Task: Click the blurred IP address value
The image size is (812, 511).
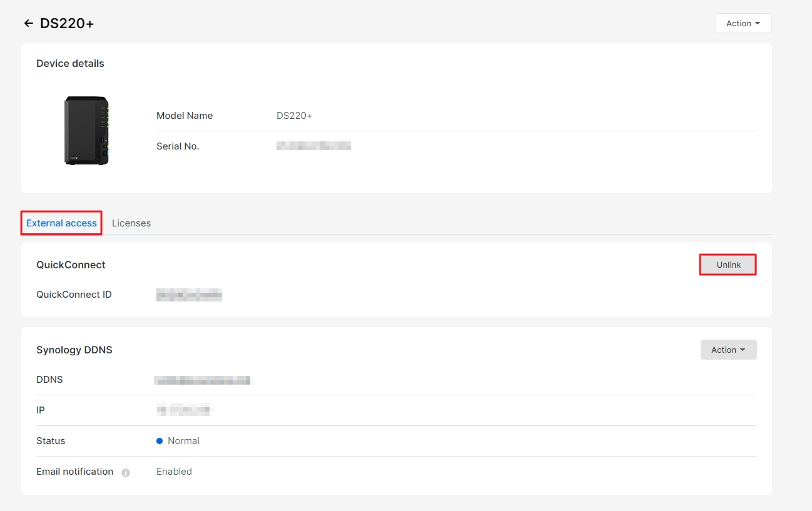Action: [x=185, y=410]
